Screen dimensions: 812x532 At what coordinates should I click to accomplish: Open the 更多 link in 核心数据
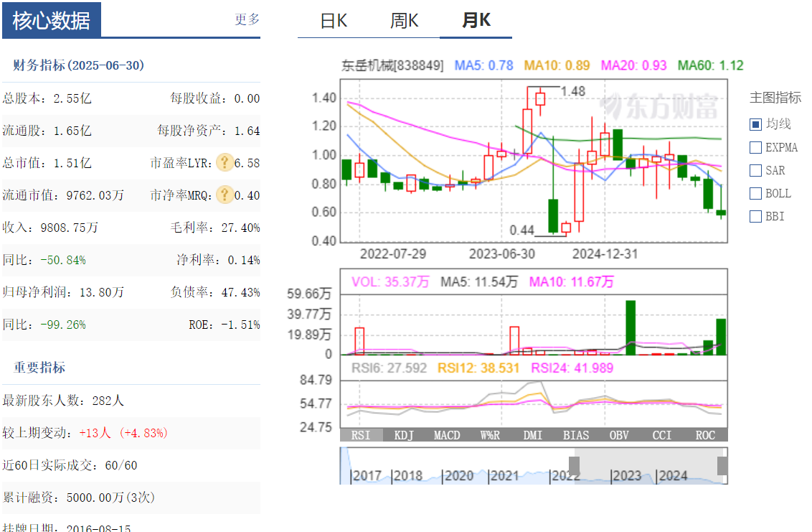point(247,19)
